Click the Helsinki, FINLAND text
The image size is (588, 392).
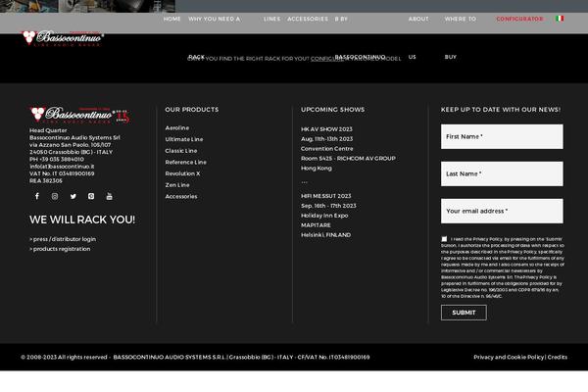tap(326, 235)
